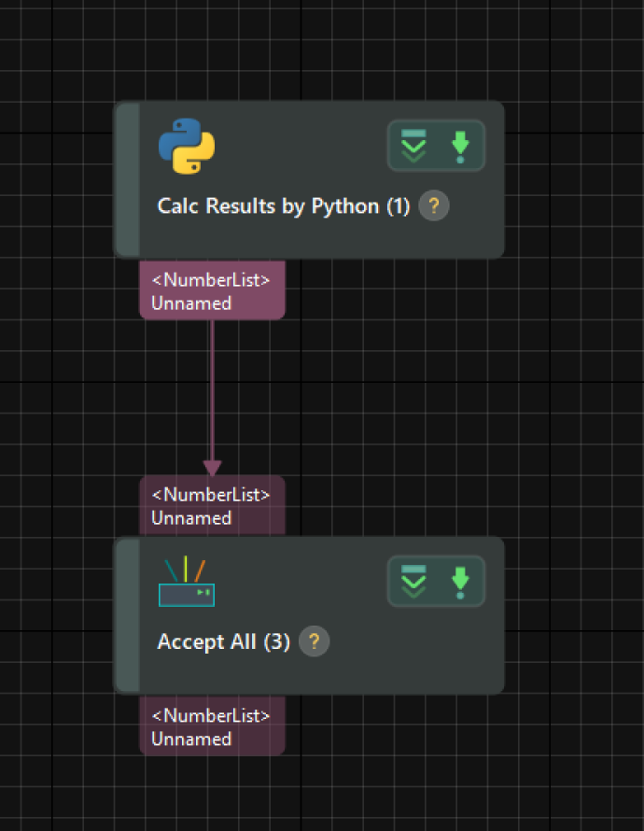Click the Accept All node title
Screen dimensions: 644x831
click(224, 641)
